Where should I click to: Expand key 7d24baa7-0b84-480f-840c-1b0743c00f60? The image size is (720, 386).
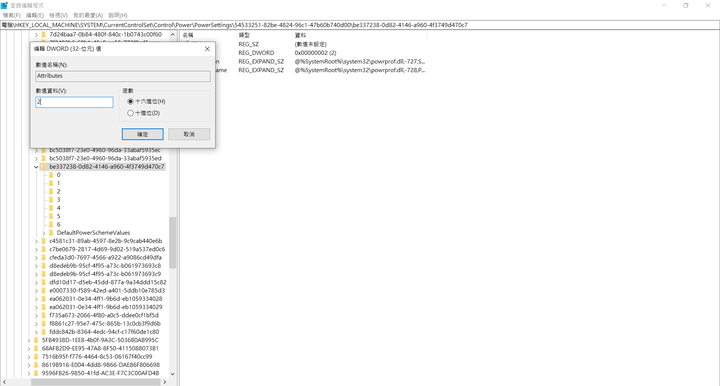click(x=36, y=34)
